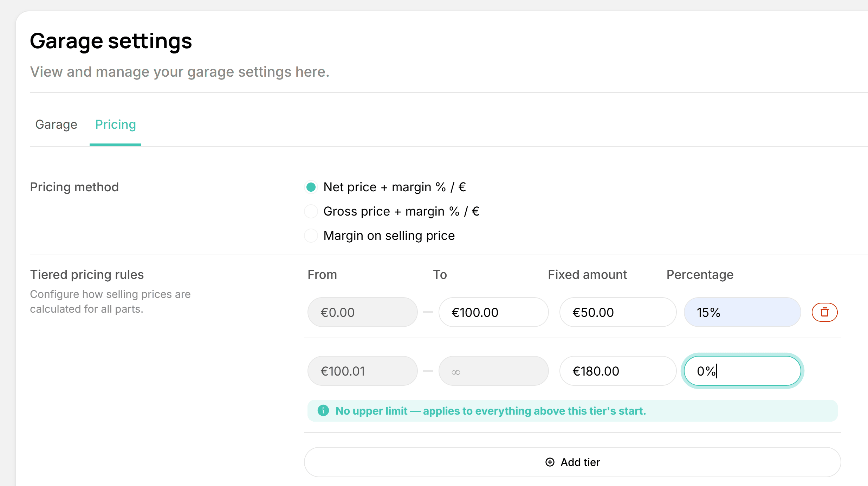The image size is (868, 486).
Task: Click the No upper limit info banner
Action: (x=572, y=411)
